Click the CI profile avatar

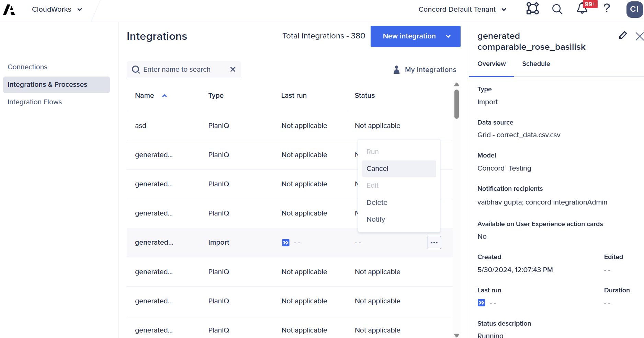634,9
